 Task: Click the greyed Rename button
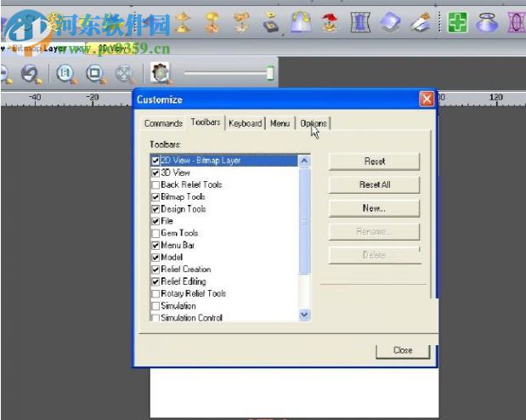(375, 231)
